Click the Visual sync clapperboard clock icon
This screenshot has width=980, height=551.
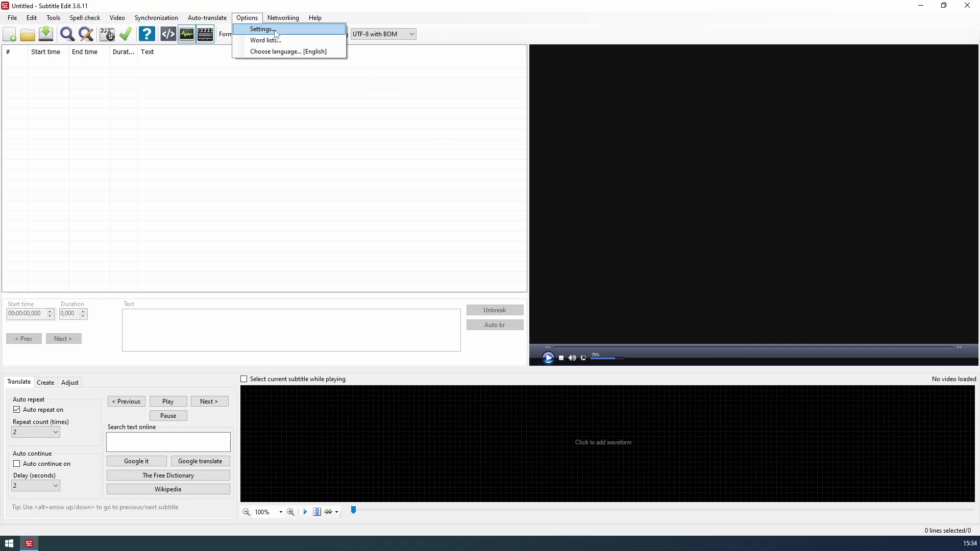(x=107, y=34)
